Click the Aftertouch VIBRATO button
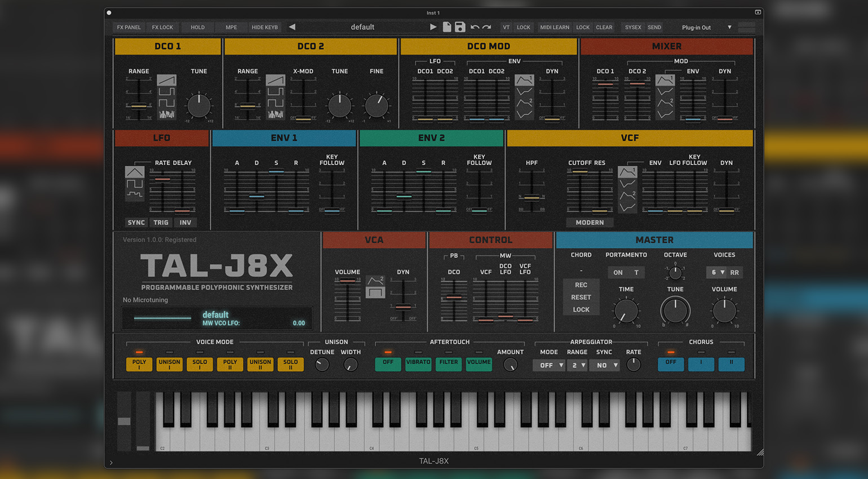 click(418, 363)
